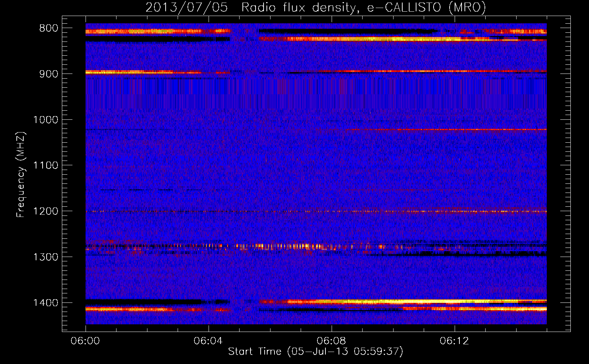Click the 06:04 time axis label
This screenshot has height=364, width=589.
coord(208,341)
